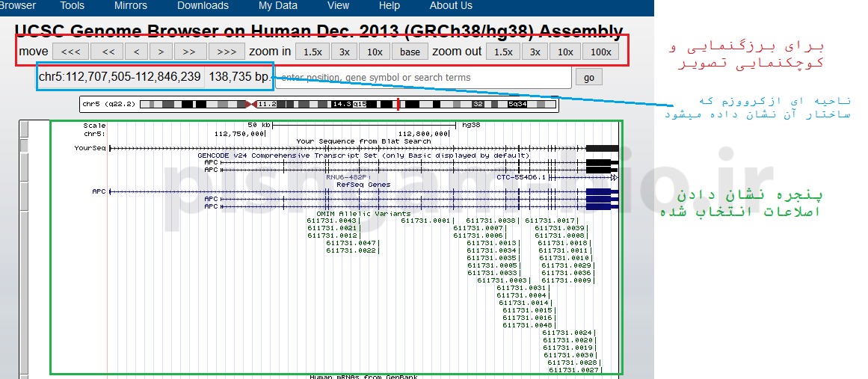Zoom out 10x
Screen dimensions: 868x379
tap(565, 52)
